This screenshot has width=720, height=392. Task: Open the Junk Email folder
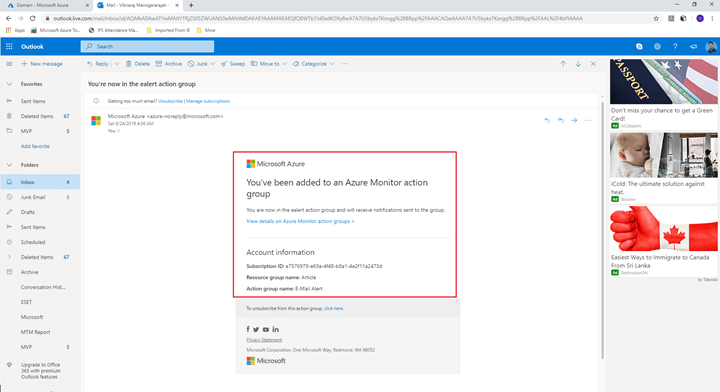click(40, 197)
